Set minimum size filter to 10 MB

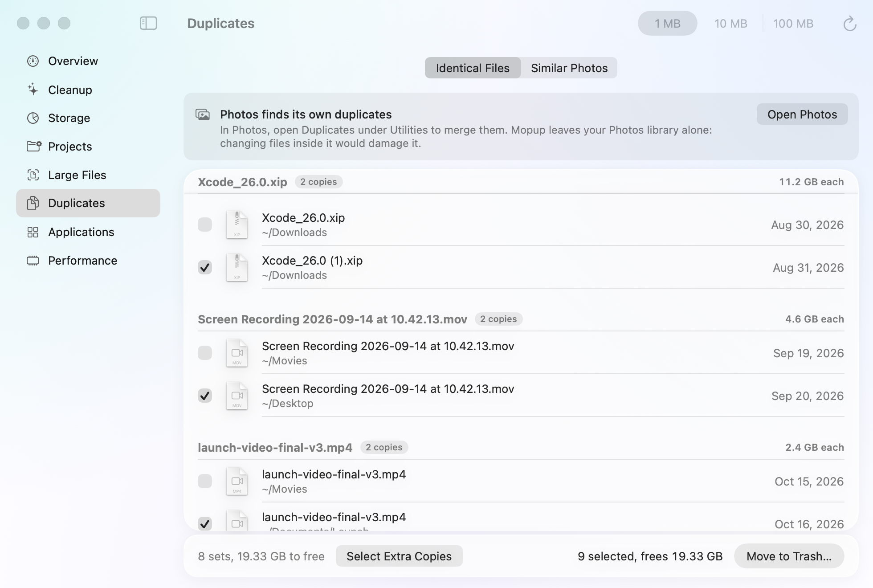(730, 23)
